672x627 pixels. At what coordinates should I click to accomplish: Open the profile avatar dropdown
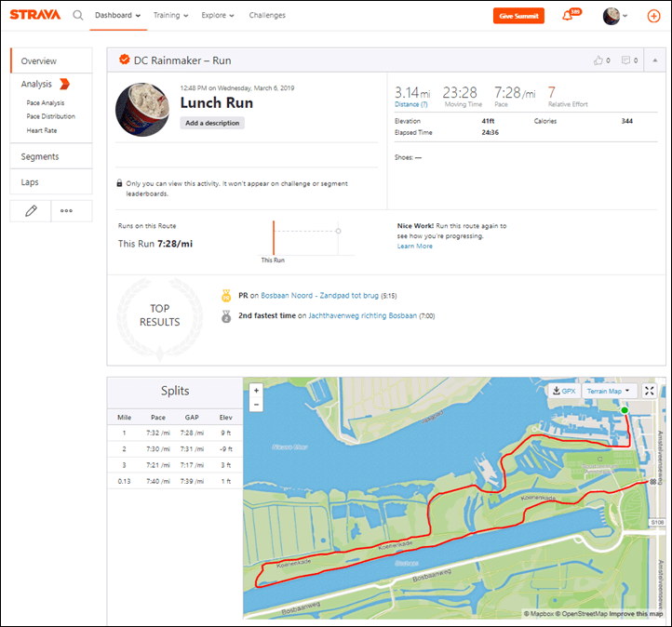point(614,16)
